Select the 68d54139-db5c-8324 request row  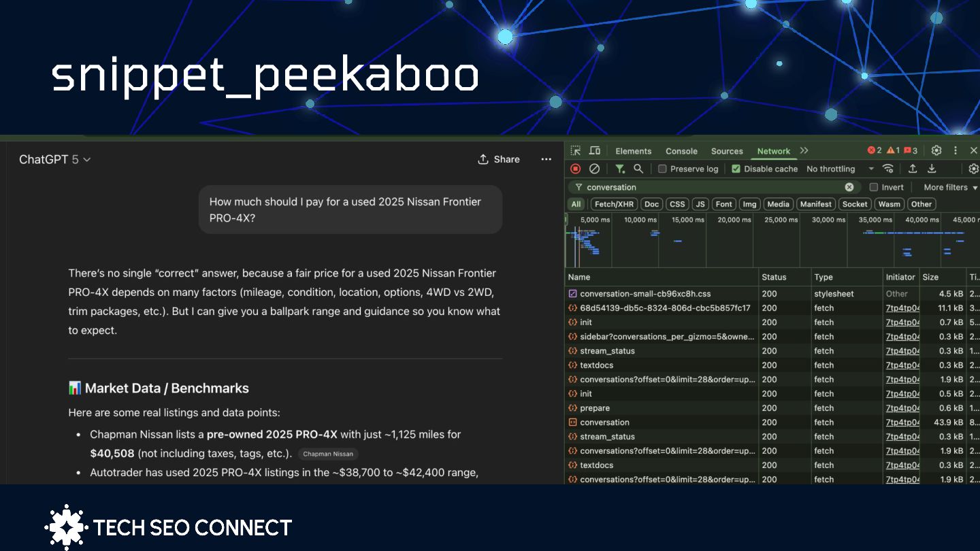pyautogui.click(x=772, y=308)
